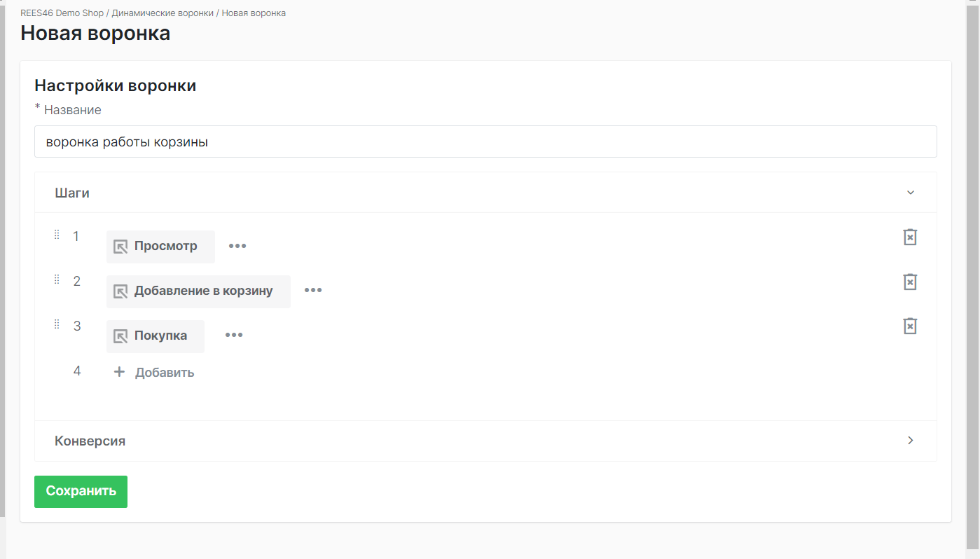Click the Новая воронка breadcrumb item
This screenshot has width=980, height=559.
254,13
